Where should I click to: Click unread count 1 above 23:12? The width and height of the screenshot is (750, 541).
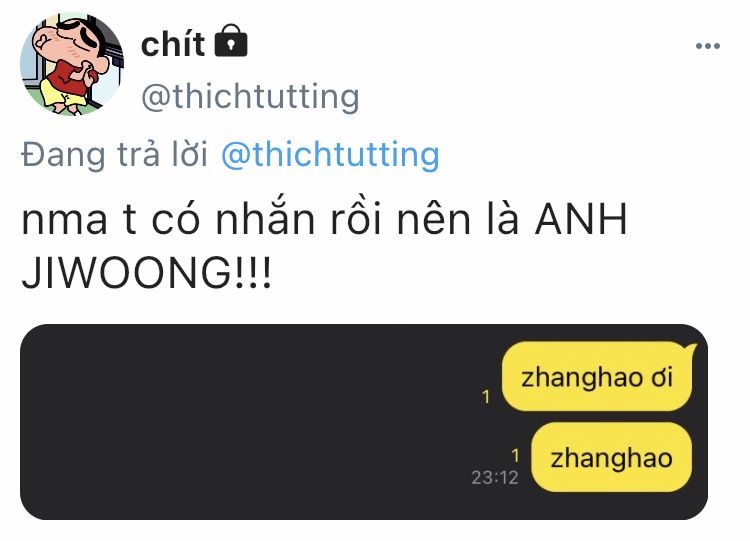tap(515, 455)
